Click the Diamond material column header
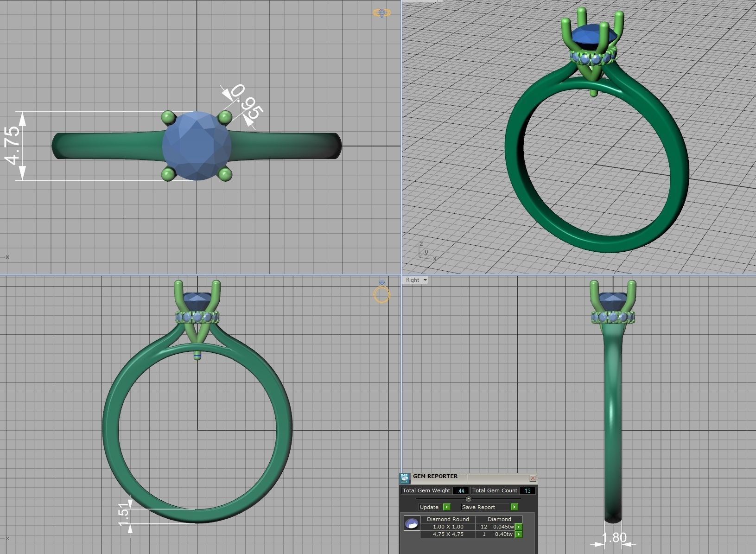Screen dimensions: 756x554 (x=499, y=519)
